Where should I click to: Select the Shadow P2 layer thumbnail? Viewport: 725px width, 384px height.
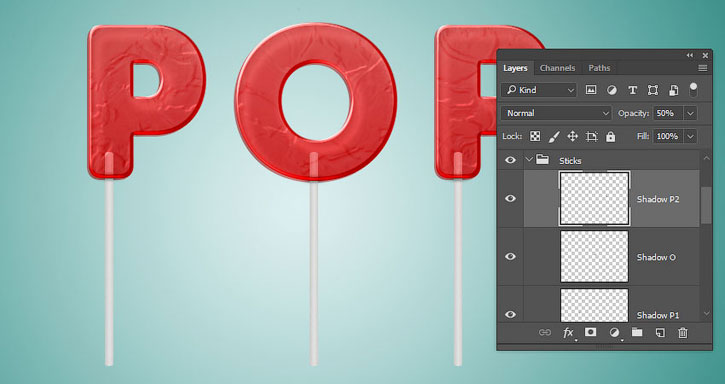tap(595, 198)
